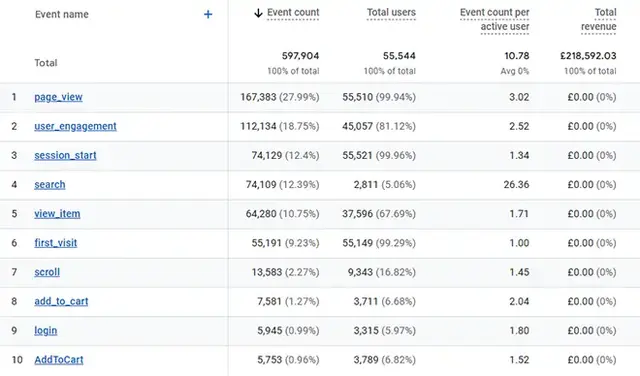This screenshot has width=640, height=376.
Task: Select first_visit users 55,149 (99.29%)
Action: 379,243
